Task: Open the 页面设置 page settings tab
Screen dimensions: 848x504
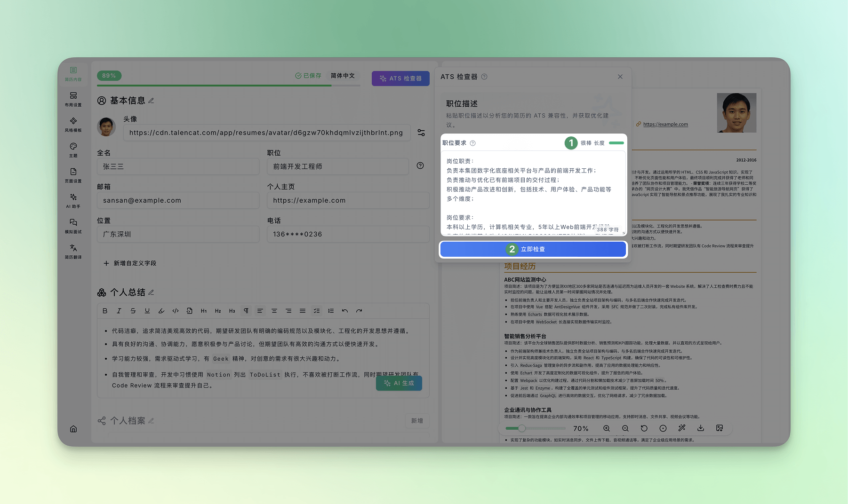Action: pyautogui.click(x=73, y=175)
